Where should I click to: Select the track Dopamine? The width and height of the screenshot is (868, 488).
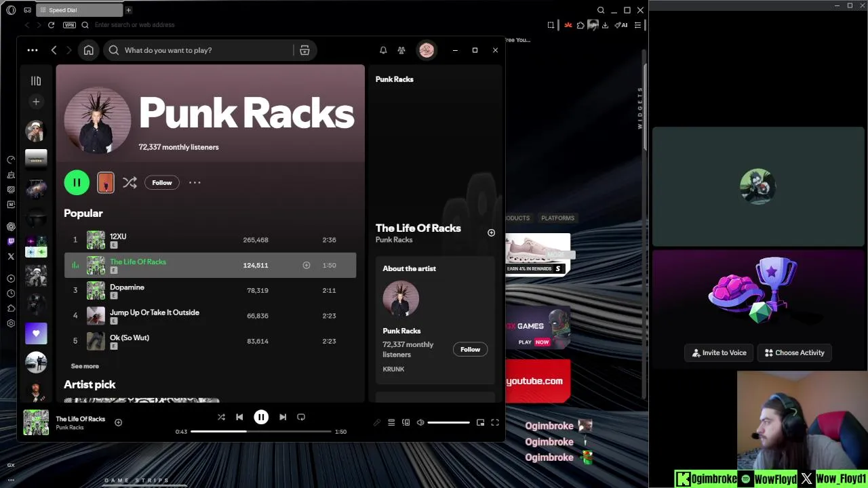coord(127,287)
